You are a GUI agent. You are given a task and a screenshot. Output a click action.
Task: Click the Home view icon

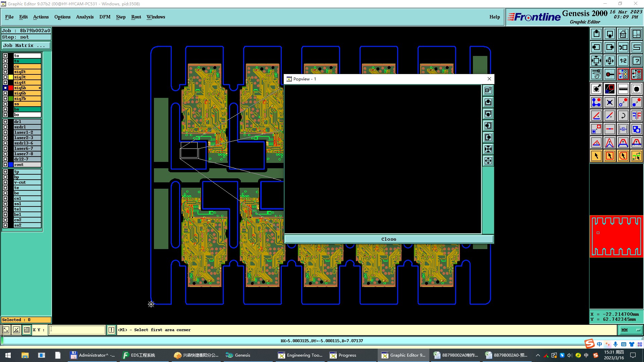pos(623,34)
